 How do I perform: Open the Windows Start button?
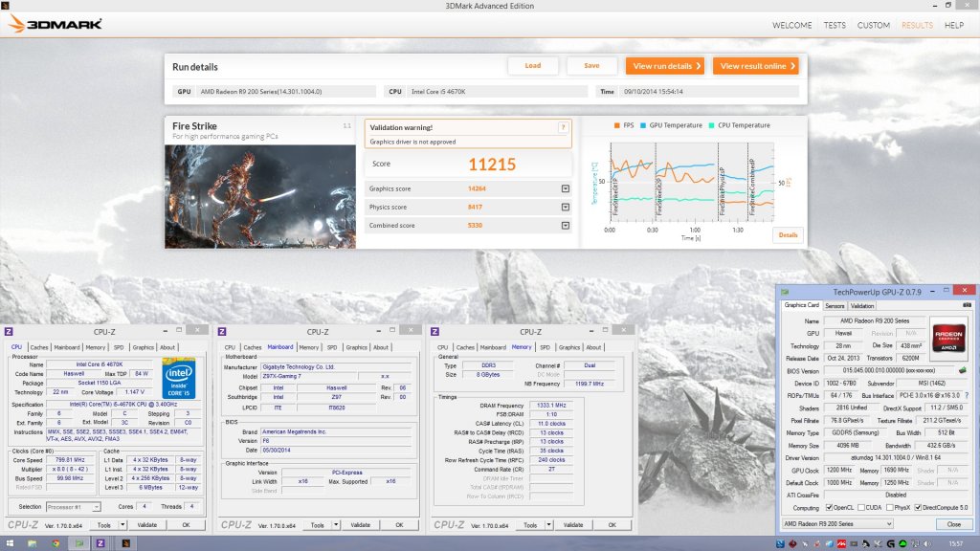click(10, 543)
